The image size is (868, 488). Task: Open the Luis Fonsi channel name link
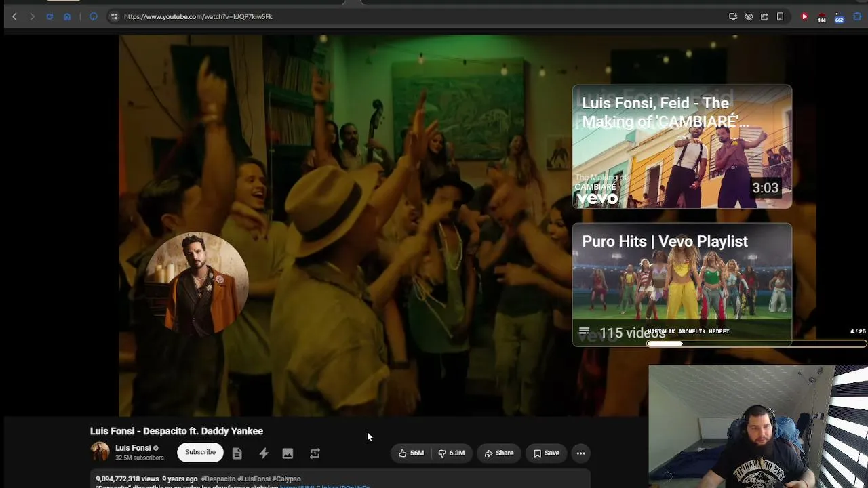(133, 448)
